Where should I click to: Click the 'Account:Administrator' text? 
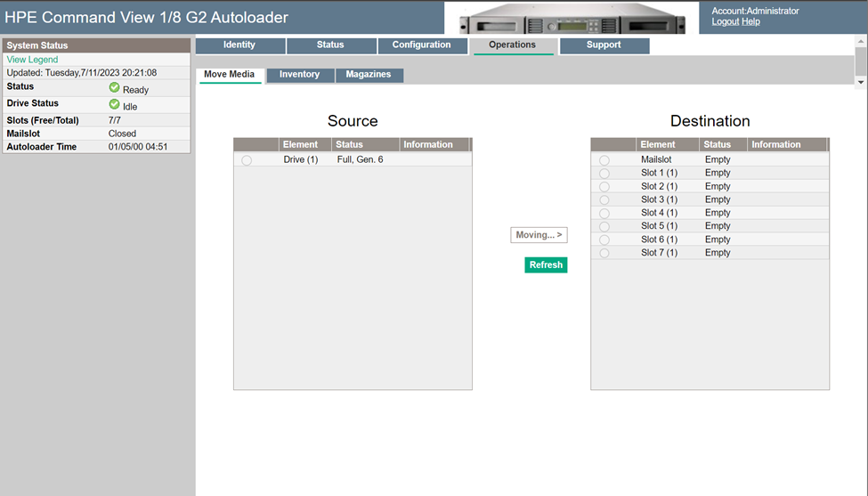pos(755,11)
